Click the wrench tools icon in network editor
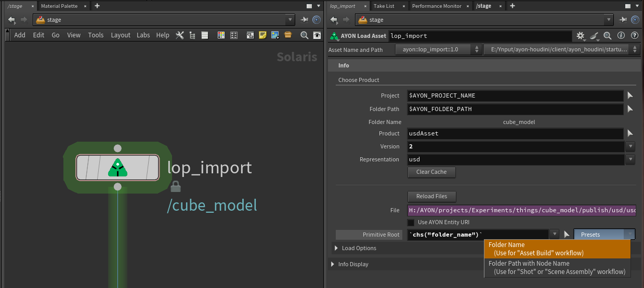 coord(180,35)
